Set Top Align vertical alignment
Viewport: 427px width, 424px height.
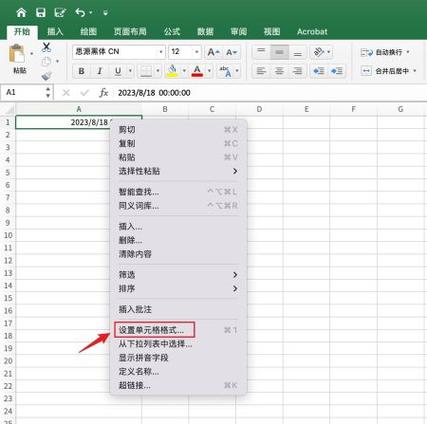pyautogui.click(x=261, y=52)
